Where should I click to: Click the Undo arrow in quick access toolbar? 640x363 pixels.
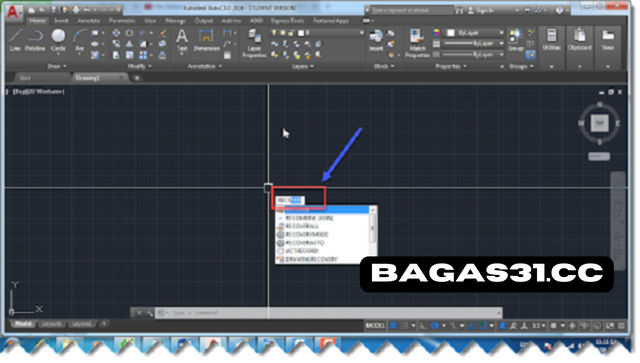point(87,9)
